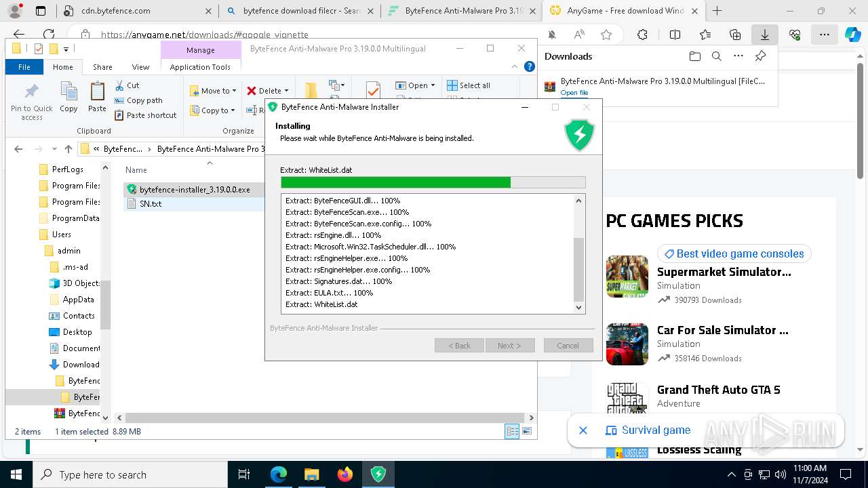868x488 pixels.
Task: Click the Copilot icon in Edge
Action: [x=853, y=35]
